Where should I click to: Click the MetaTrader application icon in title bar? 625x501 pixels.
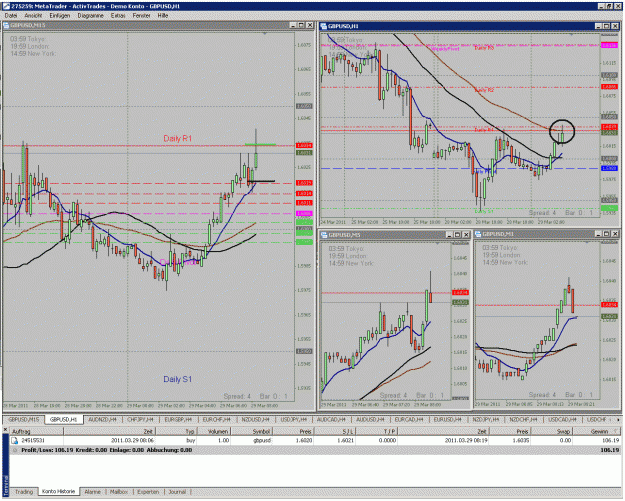coord(6,6)
